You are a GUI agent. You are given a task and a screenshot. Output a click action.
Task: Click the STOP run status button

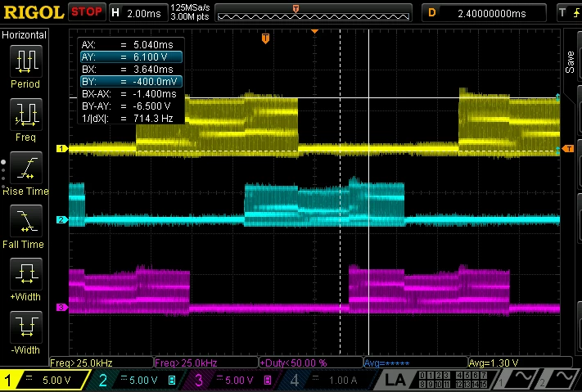[87, 12]
